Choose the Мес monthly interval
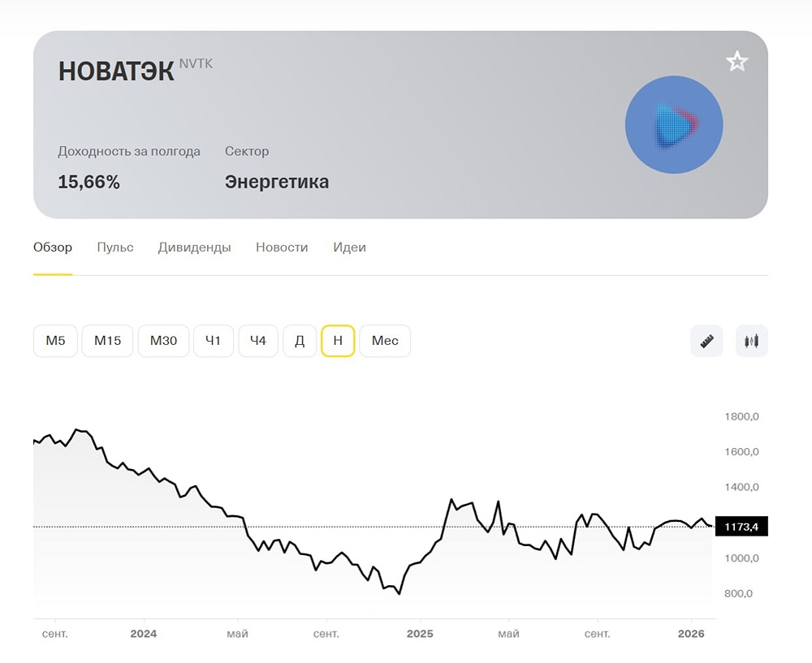This screenshot has height=663, width=812. [385, 341]
